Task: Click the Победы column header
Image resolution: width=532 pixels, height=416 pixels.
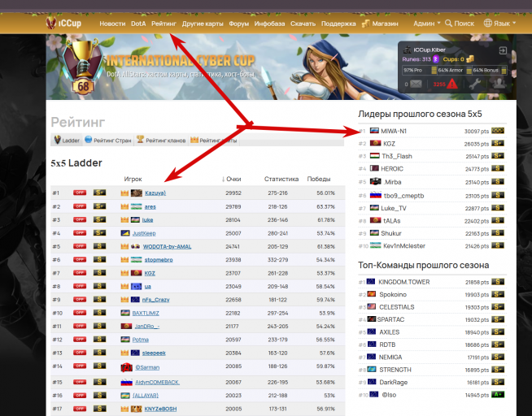Action: [319, 179]
